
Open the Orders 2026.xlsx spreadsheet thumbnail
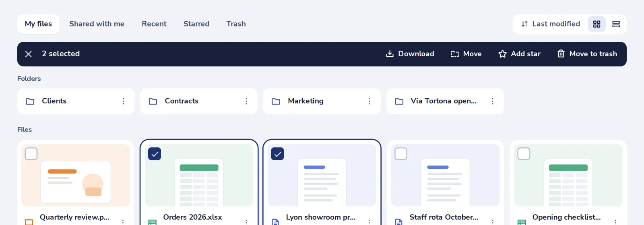pos(199,176)
